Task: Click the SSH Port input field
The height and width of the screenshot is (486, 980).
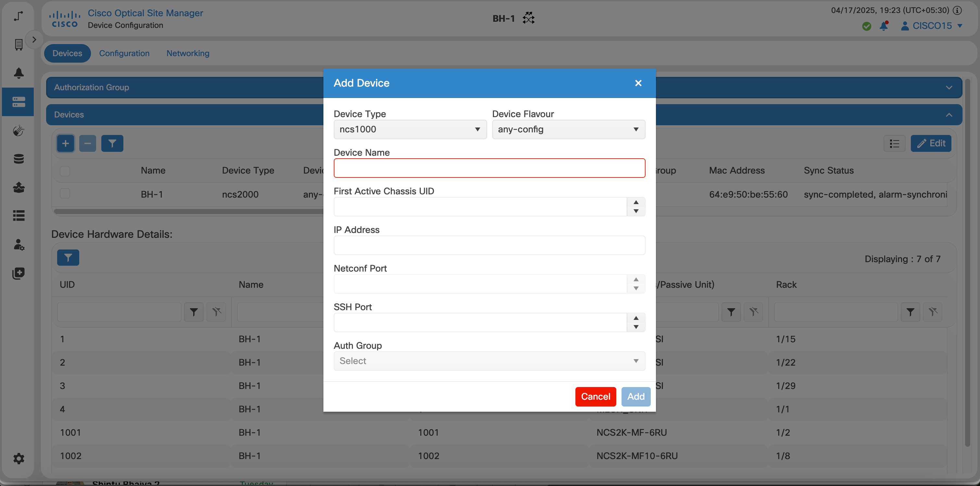Action: click(480, 322)
